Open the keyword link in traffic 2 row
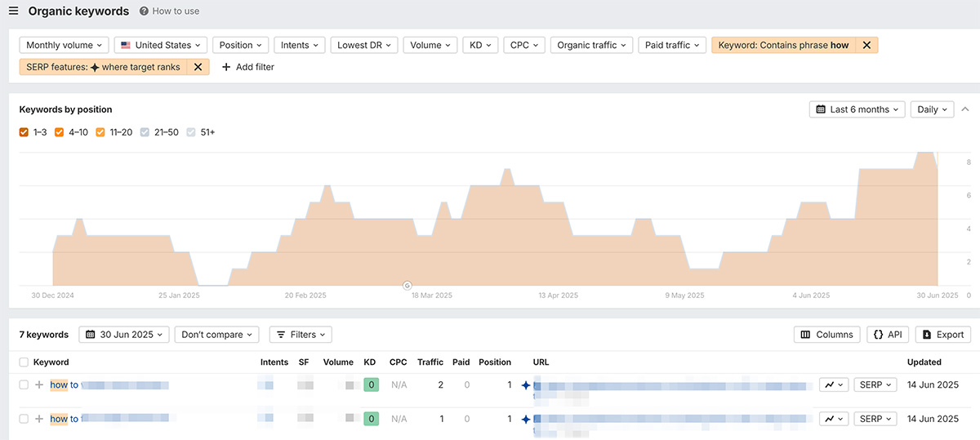 point(109,384)
